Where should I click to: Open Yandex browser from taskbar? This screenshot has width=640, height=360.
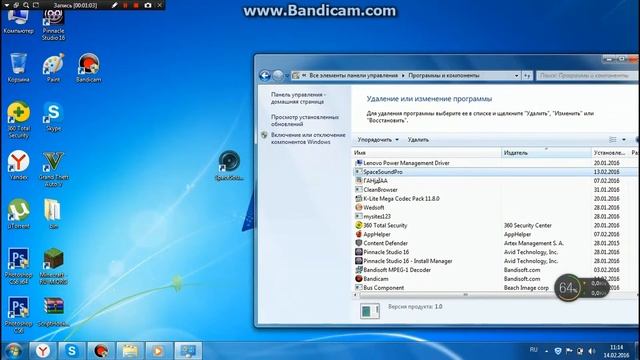click(x=42, y=351)
